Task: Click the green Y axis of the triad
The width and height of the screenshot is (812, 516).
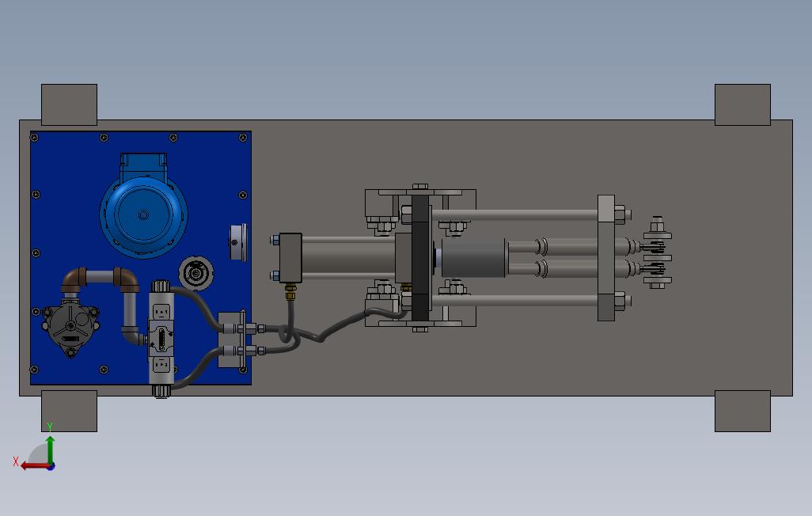Action: [50, 450]
